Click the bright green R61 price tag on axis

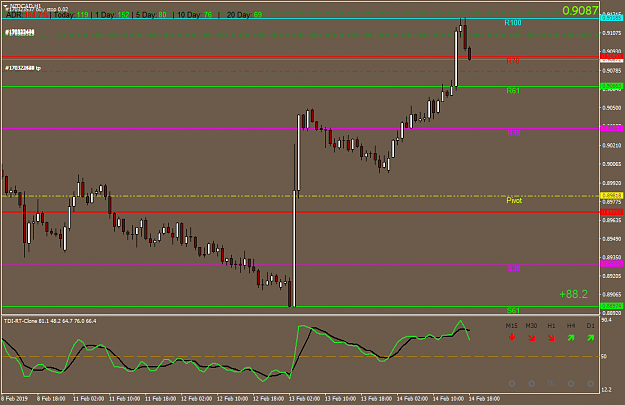pyautogui.click(x=611, y=86)
